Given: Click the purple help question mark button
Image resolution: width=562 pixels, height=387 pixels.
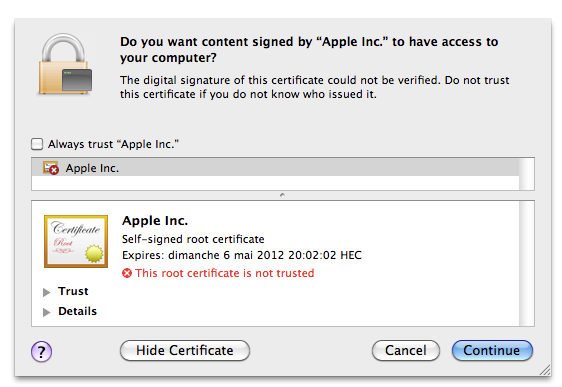Looking at the screenshot, I should [41, 352].
